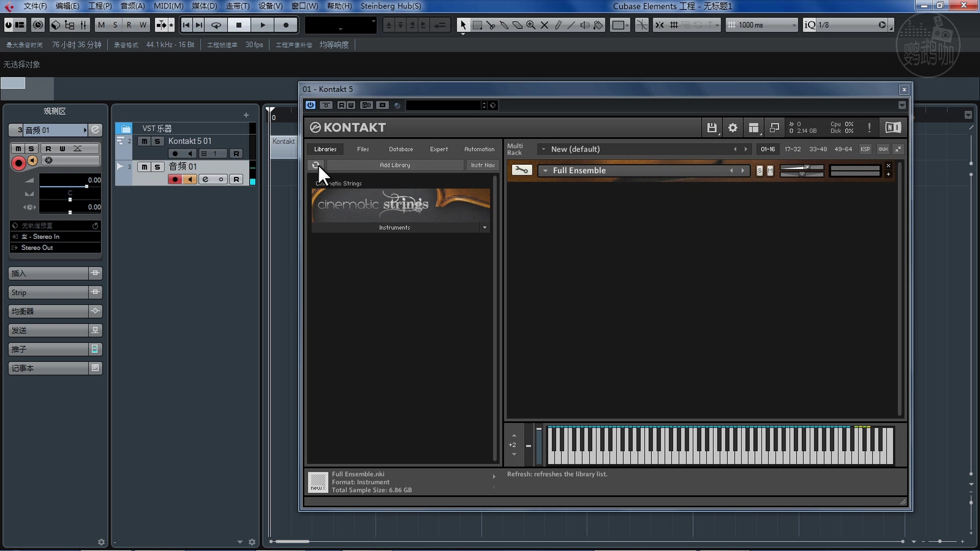Image resolution: width=980 pixels, height=551 pixels.
Task: Mute the Kontakt 5 01 track
Action: [144, 141]
